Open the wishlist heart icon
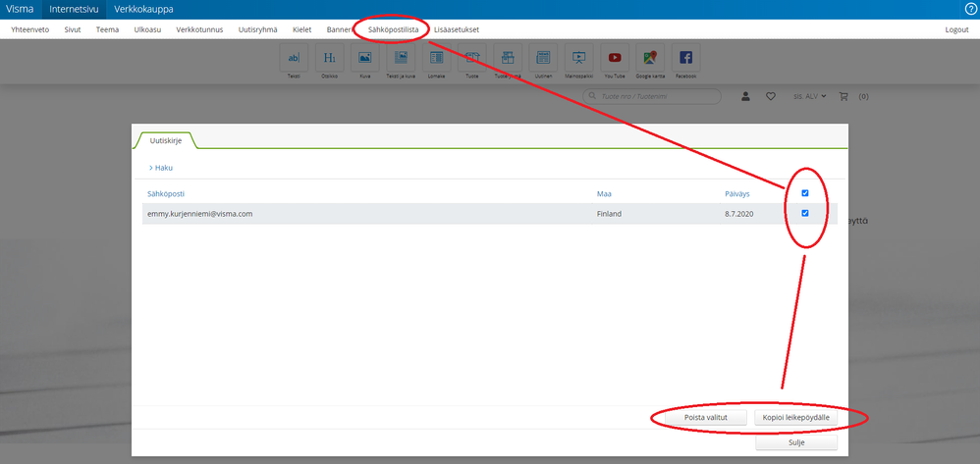The image size is (980, 464). point(771,96)
